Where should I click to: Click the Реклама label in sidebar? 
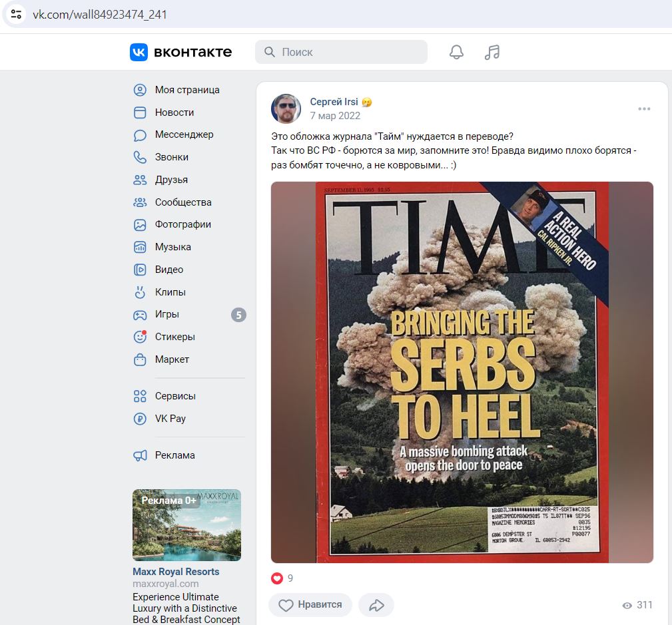coord(175,455)
